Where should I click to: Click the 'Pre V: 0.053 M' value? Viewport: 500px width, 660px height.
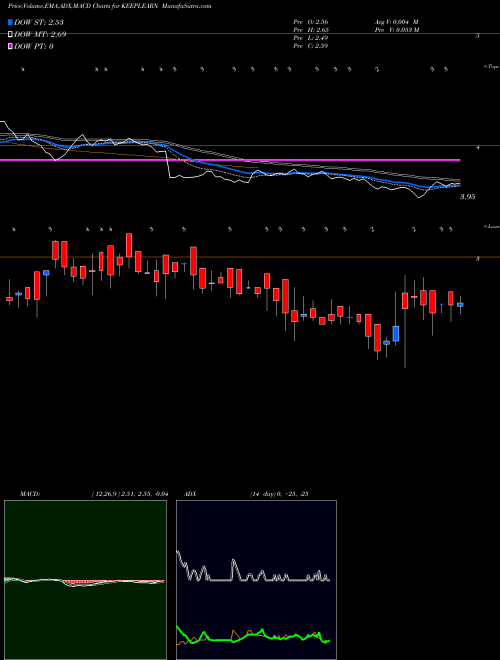click(396, 30)
